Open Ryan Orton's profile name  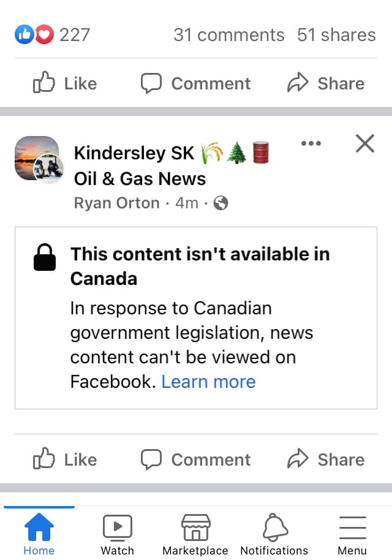(116, 203)
